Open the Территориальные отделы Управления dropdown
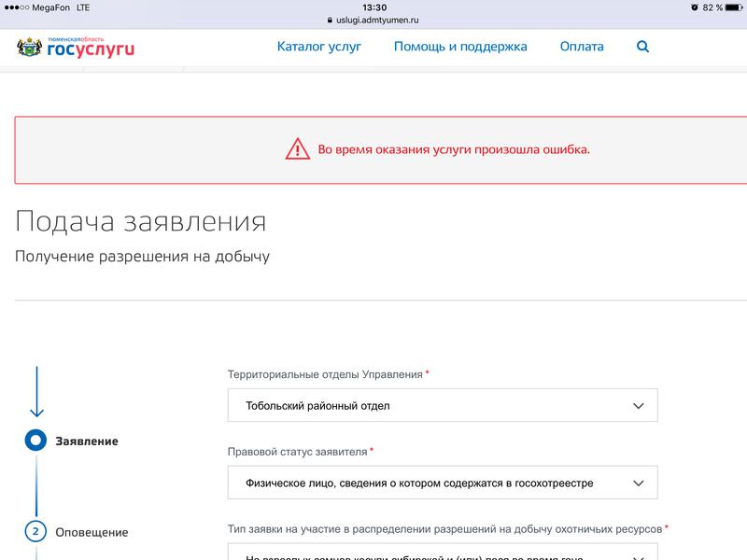The height and width of the screenshot is (560, 747). coord(443,406)
